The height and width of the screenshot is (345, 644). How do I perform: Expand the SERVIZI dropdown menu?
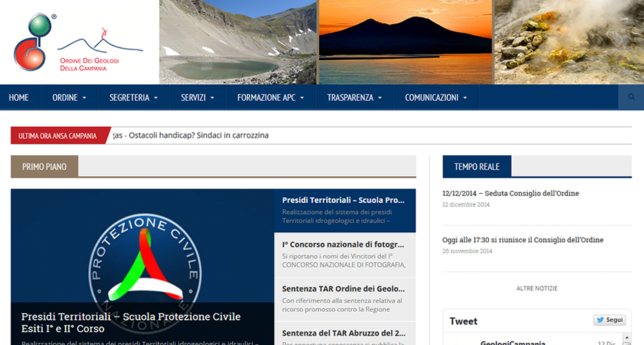point(198,97)
